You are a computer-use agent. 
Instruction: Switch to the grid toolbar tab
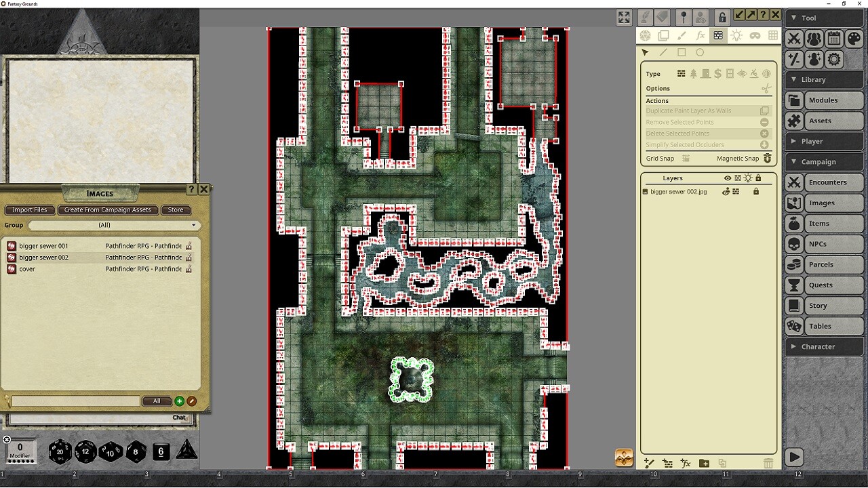[773, 36]
